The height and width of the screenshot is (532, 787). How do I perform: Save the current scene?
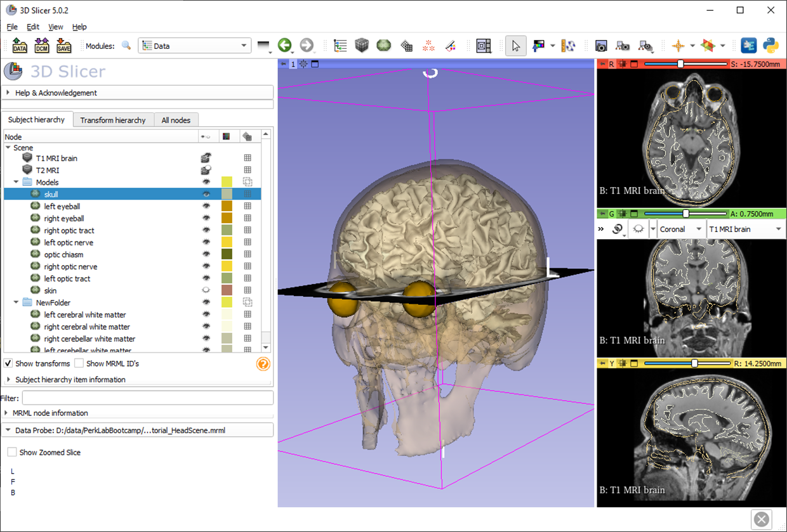(63, 45)
